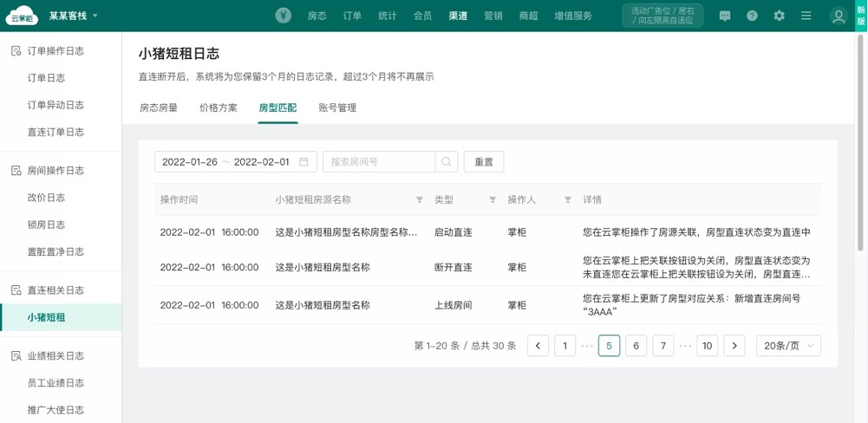The image size is (868, 423).
Task: Click the filter icon for 类型 column
Action: click(x=493, y=200)
